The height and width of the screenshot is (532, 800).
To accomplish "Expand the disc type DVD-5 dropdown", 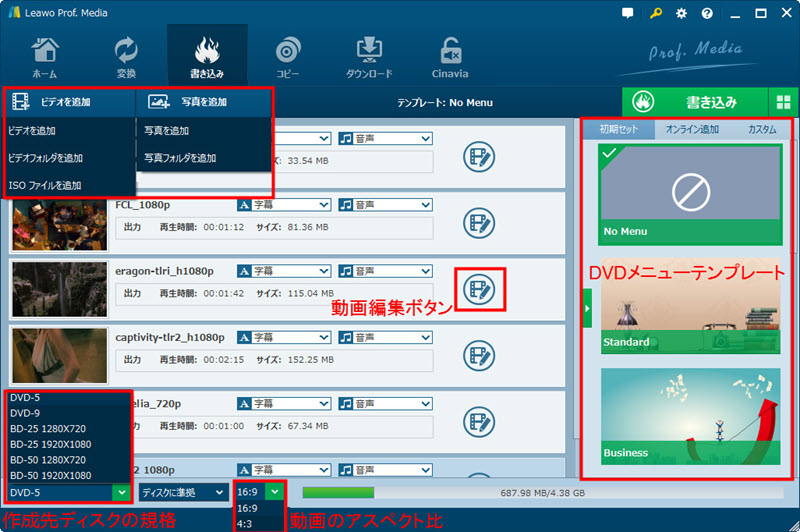I will tap(120, 492).
